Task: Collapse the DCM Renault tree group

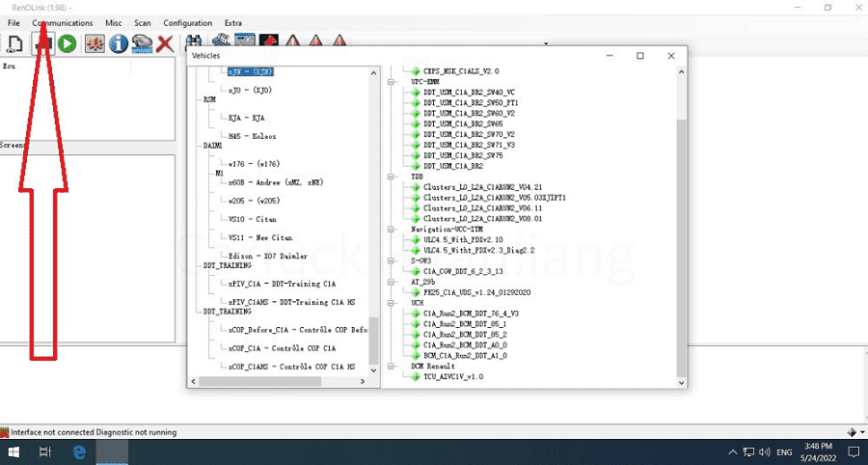Action: [x=392, y=366]
